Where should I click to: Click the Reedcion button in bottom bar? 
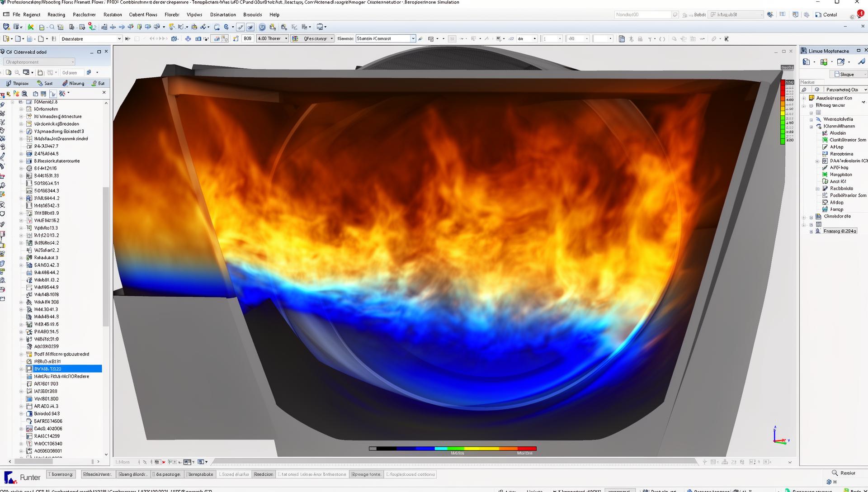tap(263, 474)
